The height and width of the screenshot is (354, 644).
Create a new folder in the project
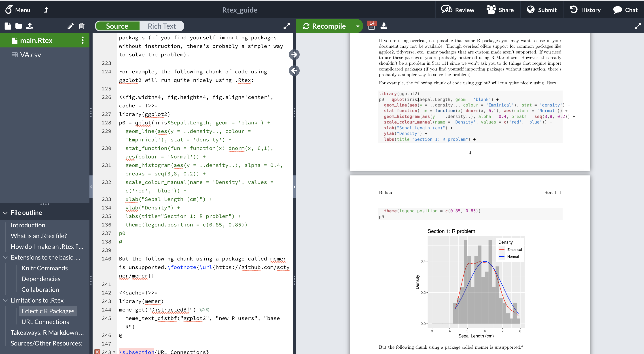[x=19, y=26]
